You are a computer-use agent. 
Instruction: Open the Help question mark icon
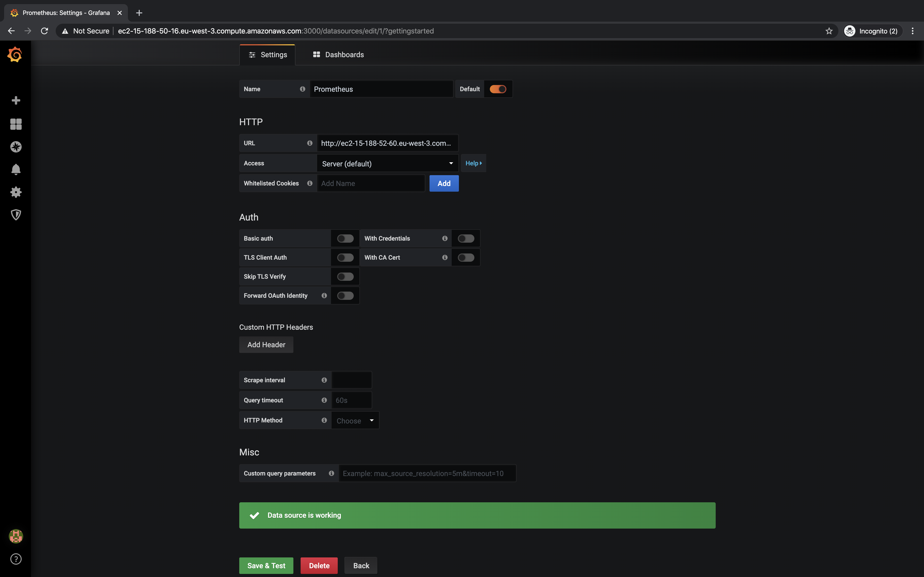point(16,559)
